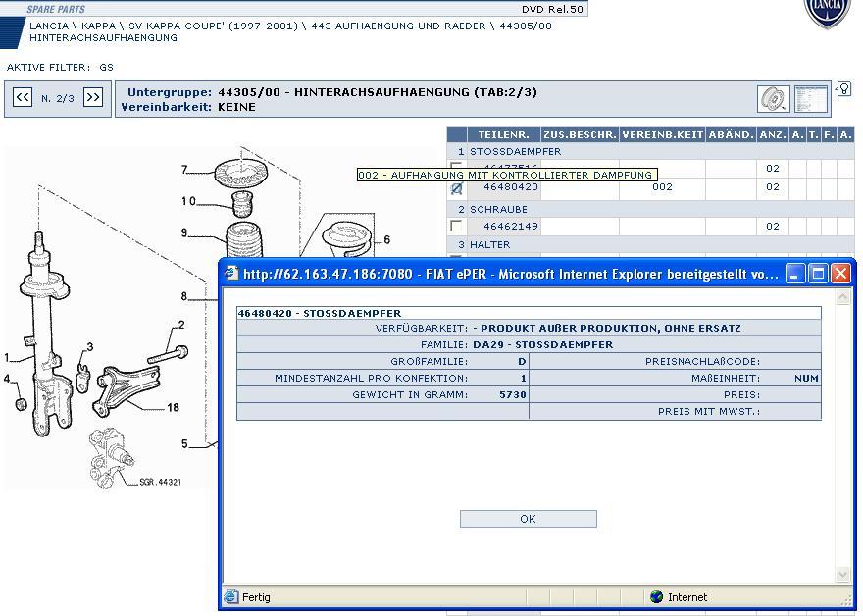Click the Fertig status text
The image size is (863, 616).
point(256,597)
